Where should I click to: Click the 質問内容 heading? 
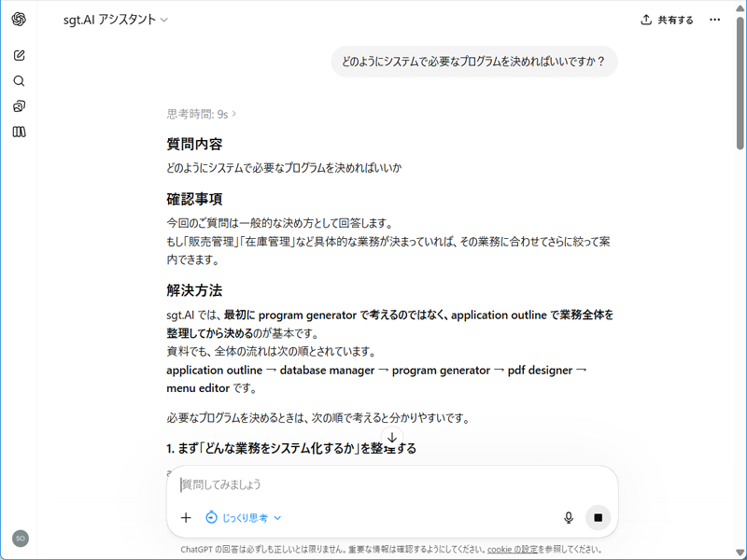click(x=194, y=145)
